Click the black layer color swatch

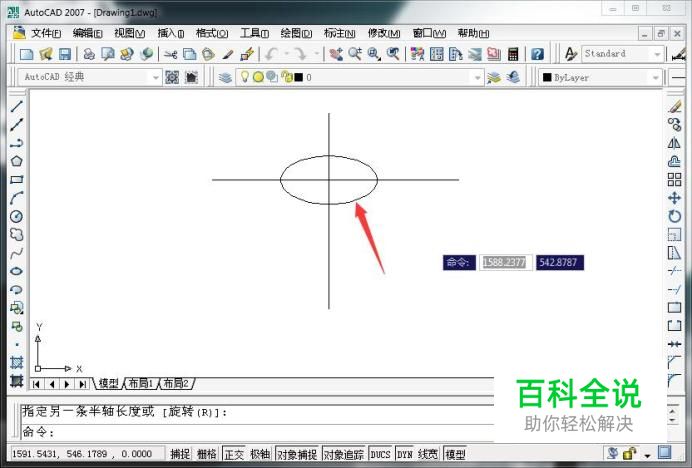tap(299, 77)
